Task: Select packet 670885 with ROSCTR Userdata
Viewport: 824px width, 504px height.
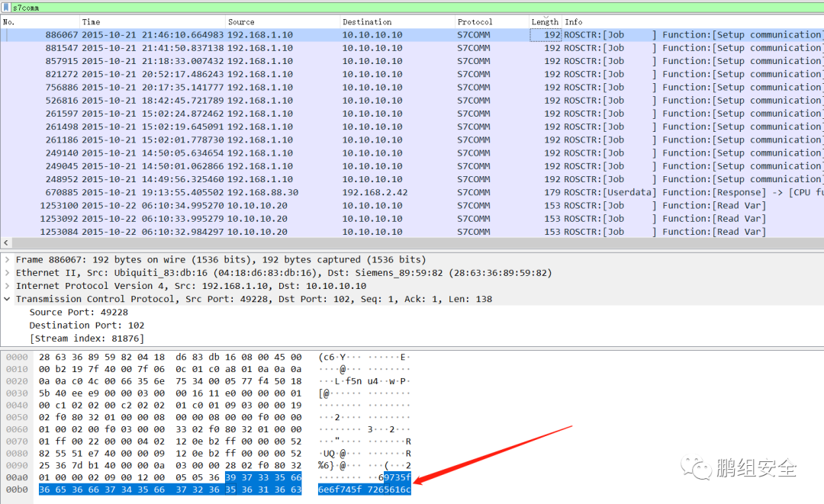Action: click(305, 191)
